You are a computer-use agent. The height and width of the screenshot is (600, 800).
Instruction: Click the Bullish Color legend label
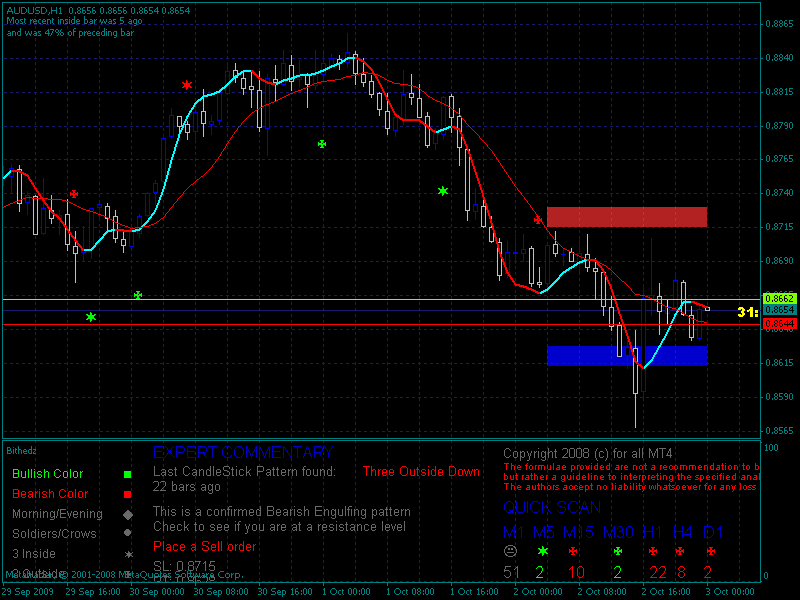[47, 474]
